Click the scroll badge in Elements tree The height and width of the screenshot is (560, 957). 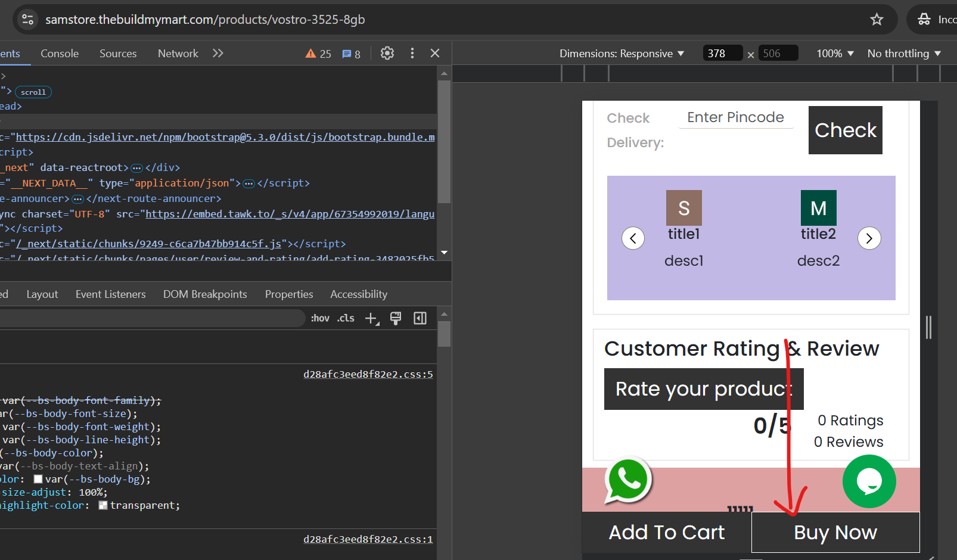[x=33, y=92]
